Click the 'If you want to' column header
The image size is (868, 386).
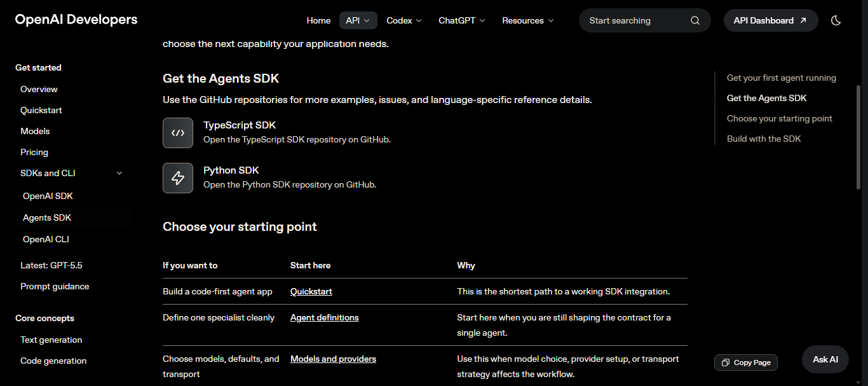[190, 265]
